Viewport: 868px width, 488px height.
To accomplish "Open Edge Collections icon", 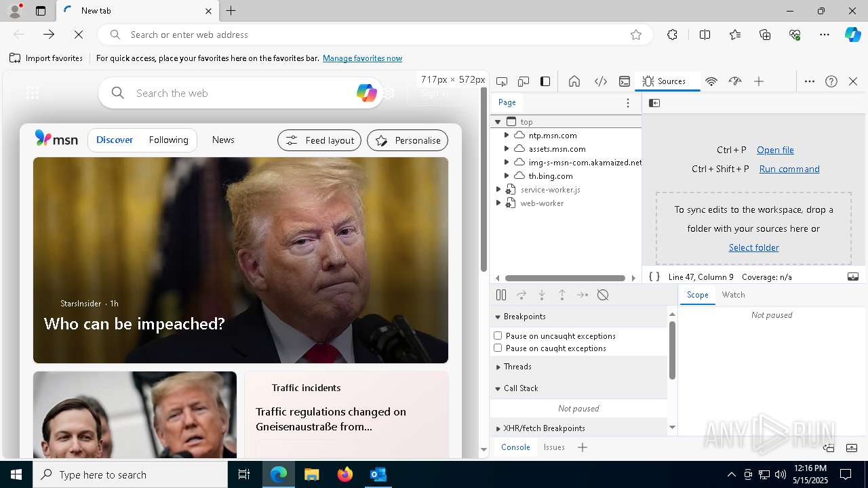I will tap(765, 35).
